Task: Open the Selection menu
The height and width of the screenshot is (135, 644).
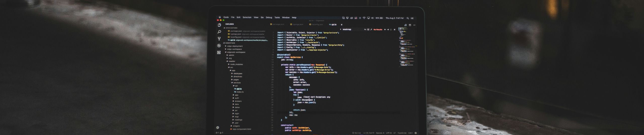Action: [x=247, y=17]
